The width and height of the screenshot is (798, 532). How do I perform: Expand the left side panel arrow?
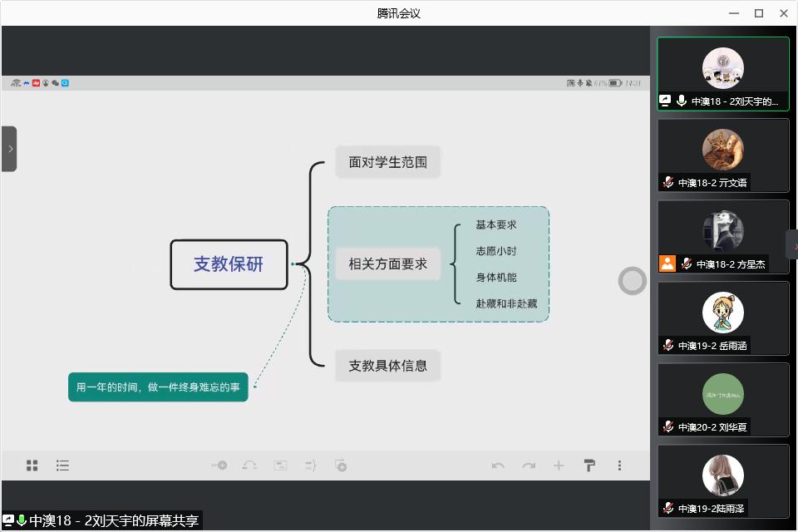9,149
